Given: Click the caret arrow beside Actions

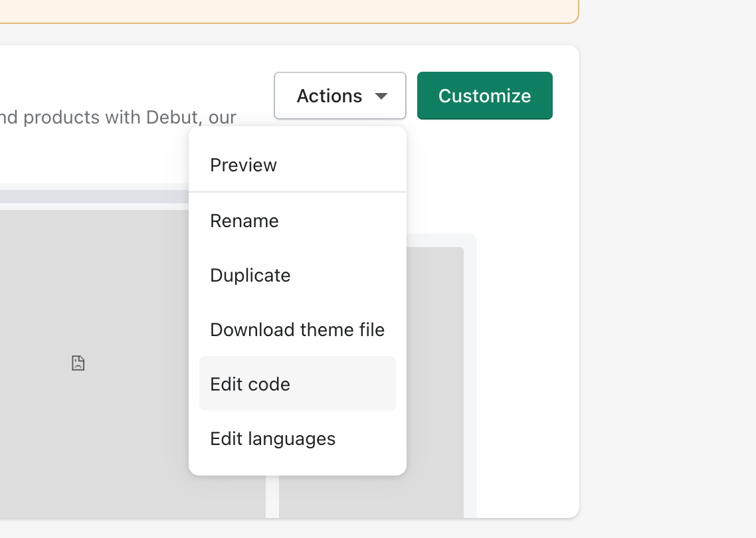Looking at the screenshot, I should coord(381,96).
